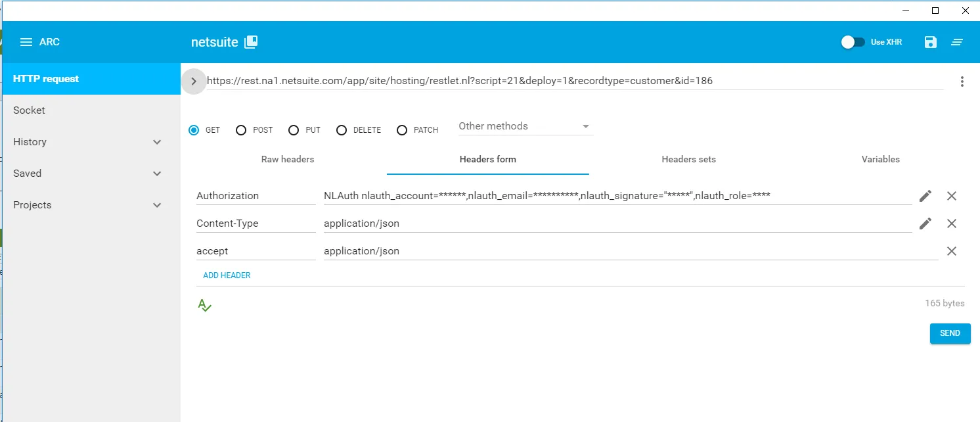Remove the Authorization header row

click(x=951, y=196)
